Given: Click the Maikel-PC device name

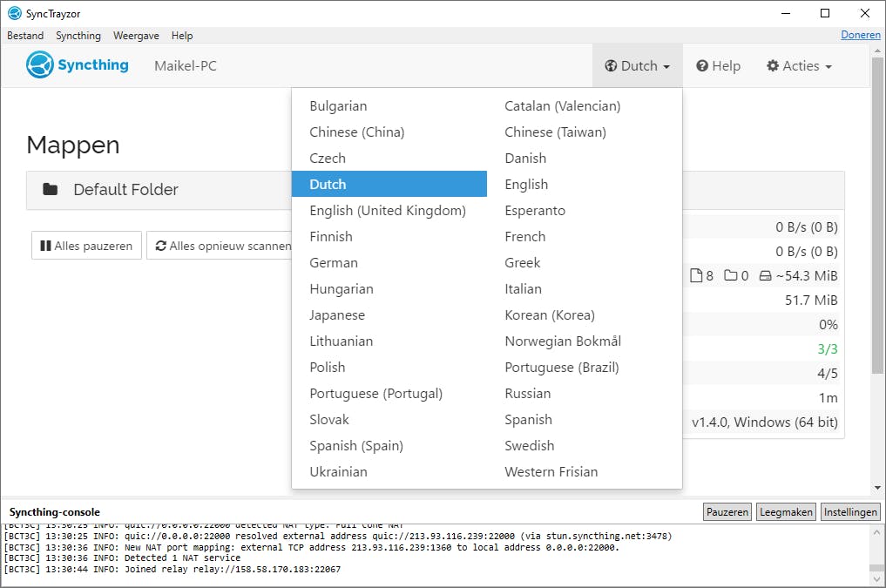Looking at the screenshot, I should point(186,66).
